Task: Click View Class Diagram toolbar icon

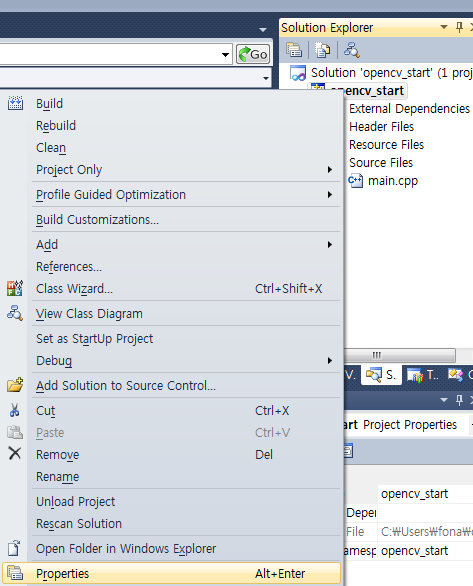Action: 352,50
